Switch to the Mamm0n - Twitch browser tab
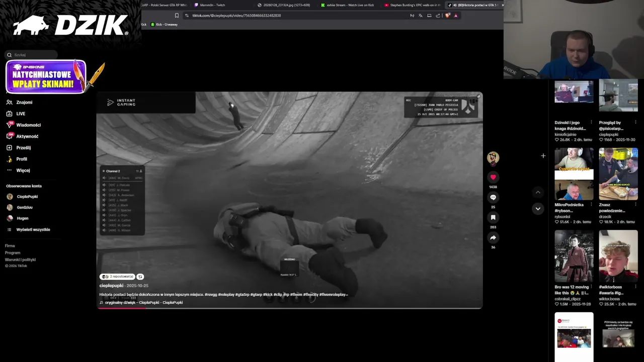The height and width of the screenshot is (362, 644). [220, 5]
